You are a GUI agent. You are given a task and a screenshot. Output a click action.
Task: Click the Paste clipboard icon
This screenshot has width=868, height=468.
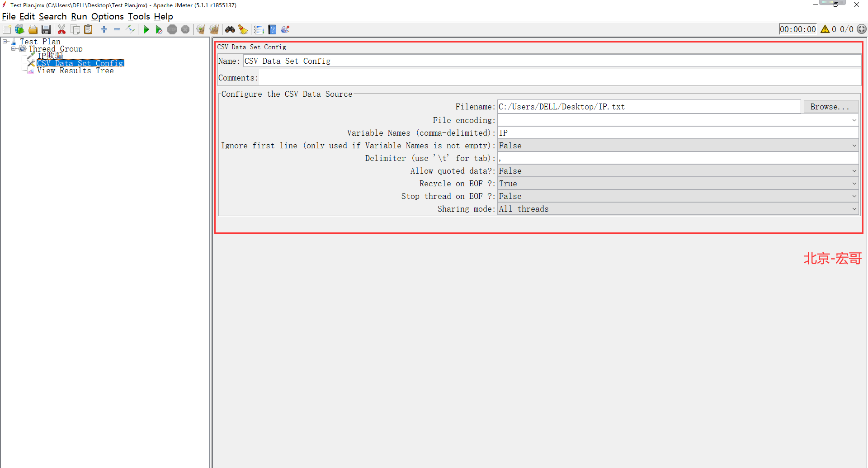[x=89, y=29]
